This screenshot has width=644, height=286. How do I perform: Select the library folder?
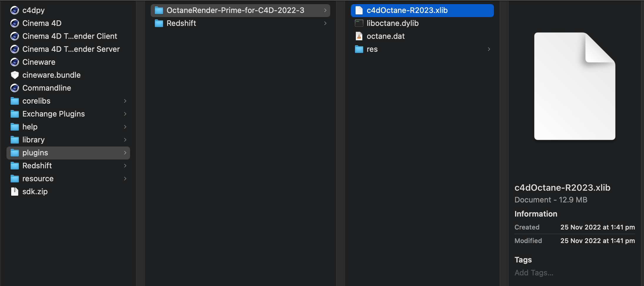(x=33, y=140)
